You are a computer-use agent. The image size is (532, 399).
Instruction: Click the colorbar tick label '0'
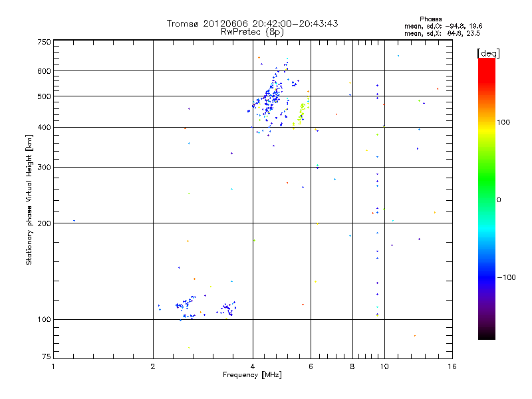[499, 200]
